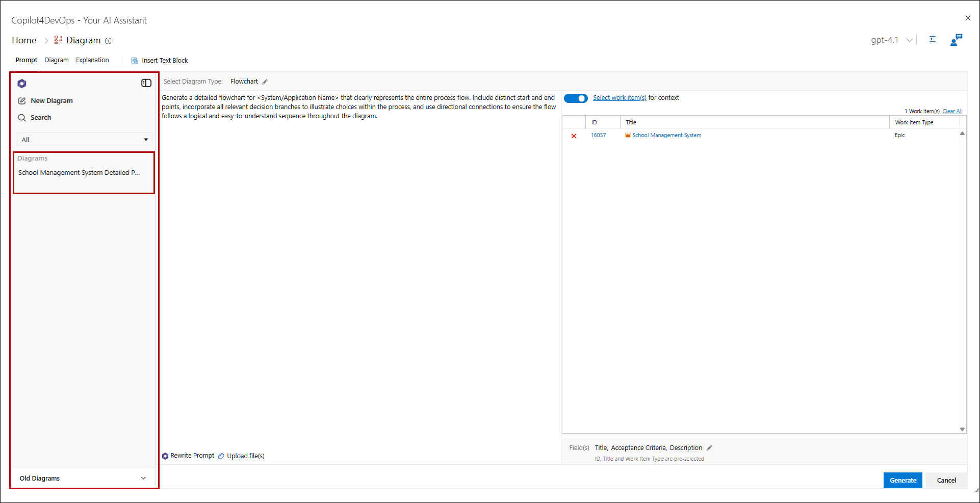Open the All filter dropdown
Screen dimensions: 980x503
point(85,140)
